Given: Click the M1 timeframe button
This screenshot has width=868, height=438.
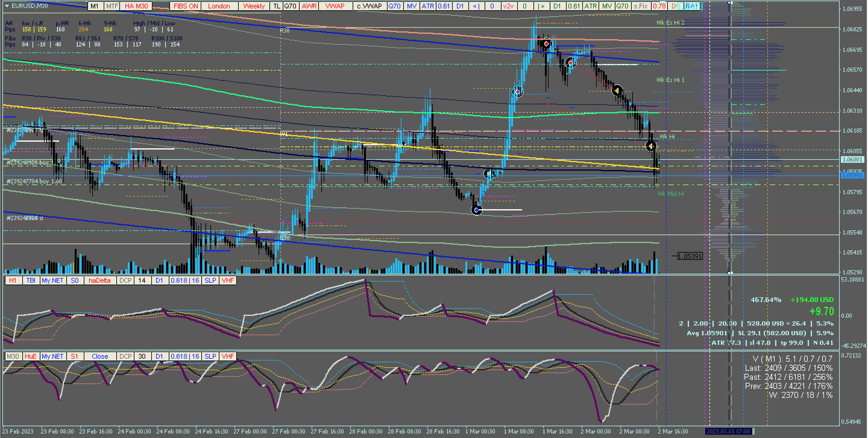Looking at the screenshot, I should pos(95,6).
